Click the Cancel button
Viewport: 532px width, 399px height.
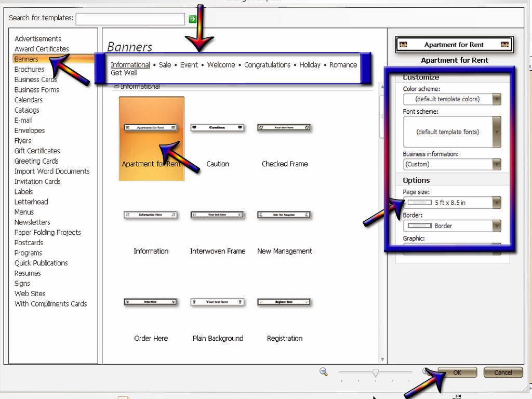click(x=503, y=372)
